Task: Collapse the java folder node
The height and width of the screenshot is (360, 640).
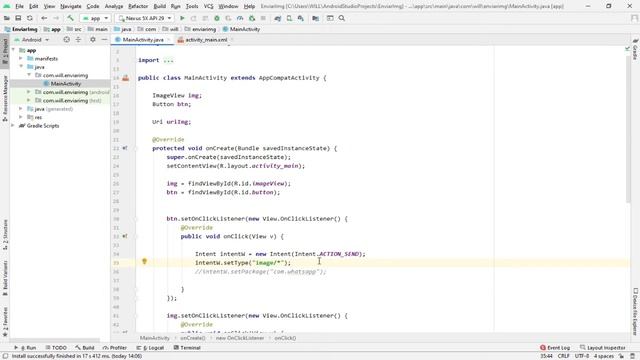Action: click(x=21, y=67)
